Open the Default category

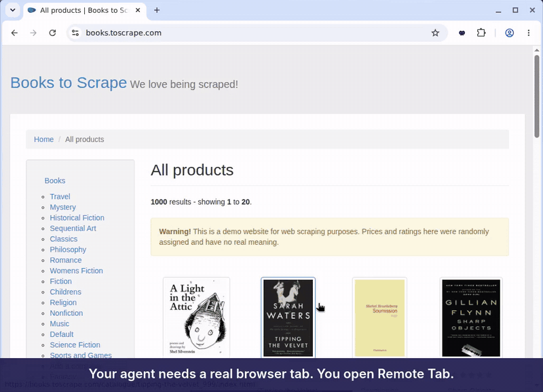[x=62, y=334]
